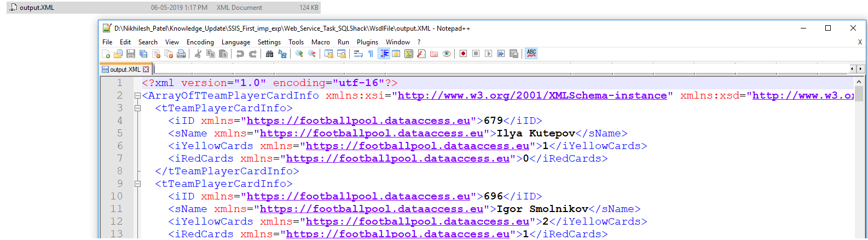Close the output.XML tab with its X
The image size is (868, 240).
146,70
